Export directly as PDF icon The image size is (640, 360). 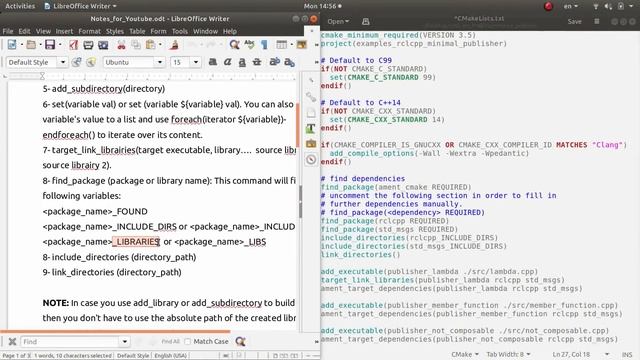73,44
